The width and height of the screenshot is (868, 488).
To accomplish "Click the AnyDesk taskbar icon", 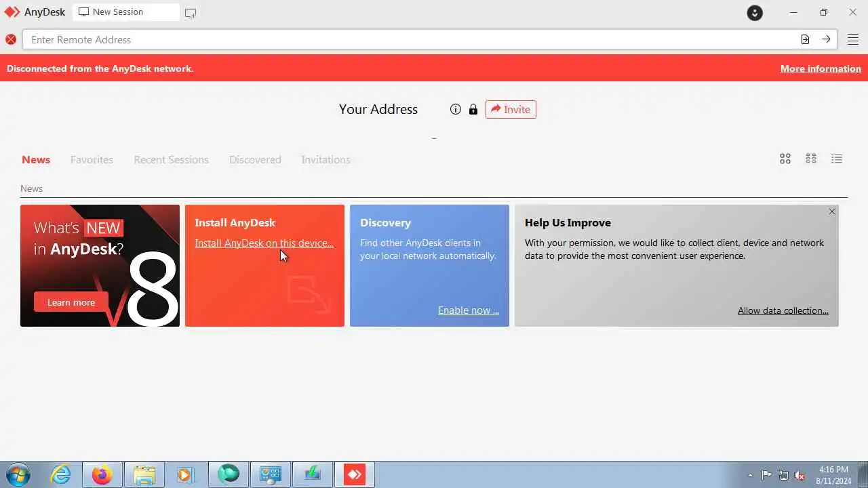I will pyautogui.click(x=355, y=474).
